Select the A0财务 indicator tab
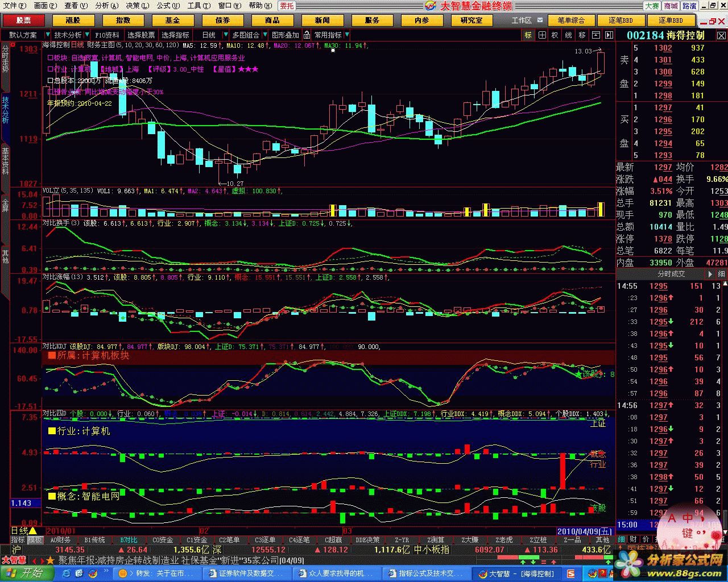Image resolution: width=728 pixels, height=582 pixels. [60, 540]
